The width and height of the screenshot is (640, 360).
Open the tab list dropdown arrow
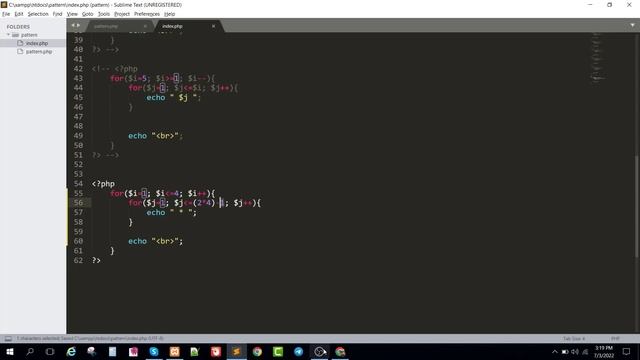[632, 25]
